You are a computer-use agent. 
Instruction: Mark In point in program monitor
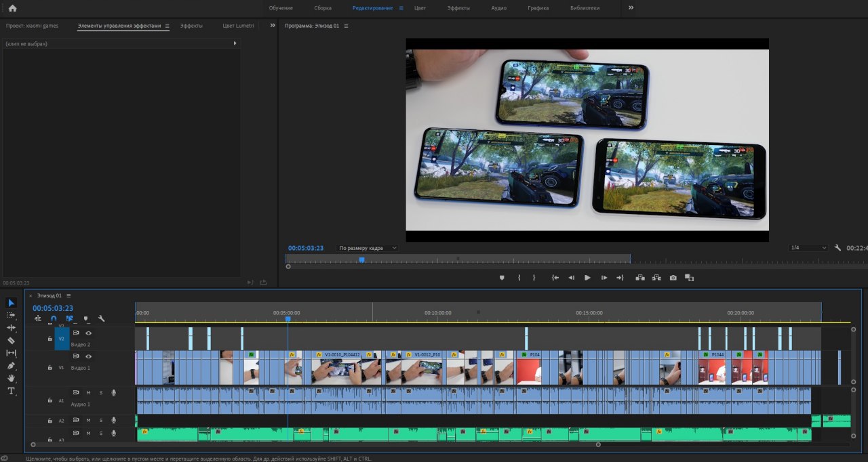519,278
